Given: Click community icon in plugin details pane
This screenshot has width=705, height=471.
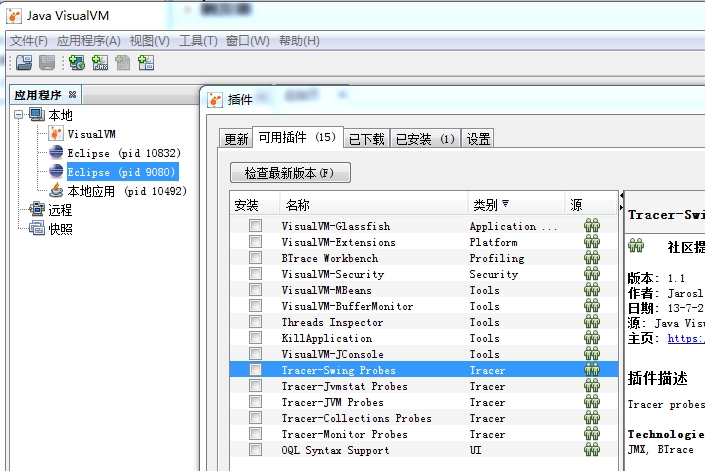Looking at the screenshot, I should (x=636, y=246).
